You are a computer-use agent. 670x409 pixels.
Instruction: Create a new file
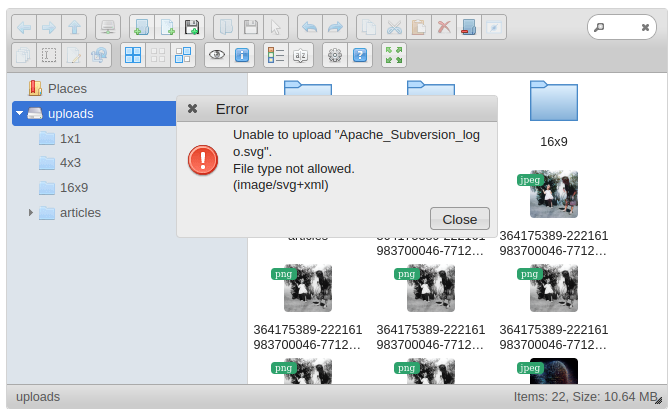coord(167,27)
